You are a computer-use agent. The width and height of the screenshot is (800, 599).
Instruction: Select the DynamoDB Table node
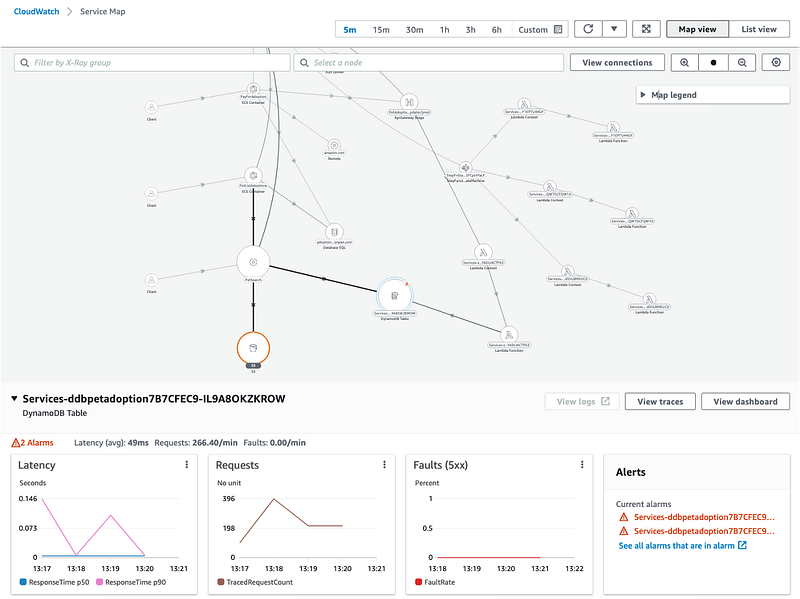(394, 295)
